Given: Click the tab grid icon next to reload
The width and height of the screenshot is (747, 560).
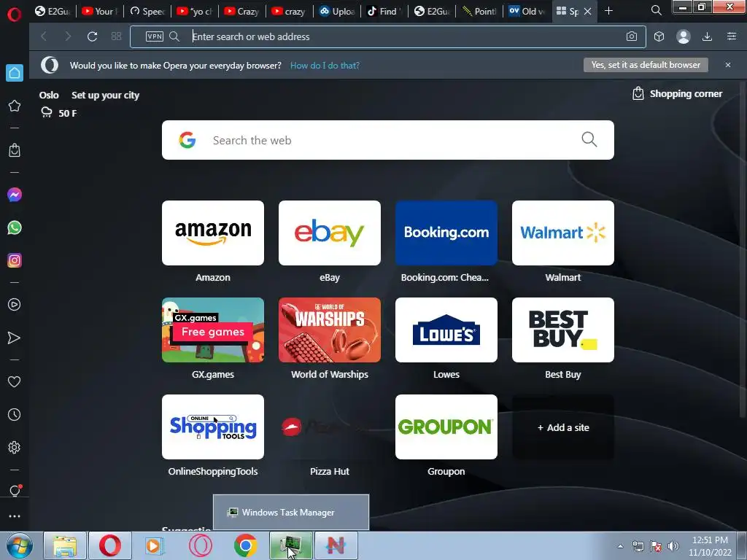Looking at the screenshot, I should coord(116,36).
